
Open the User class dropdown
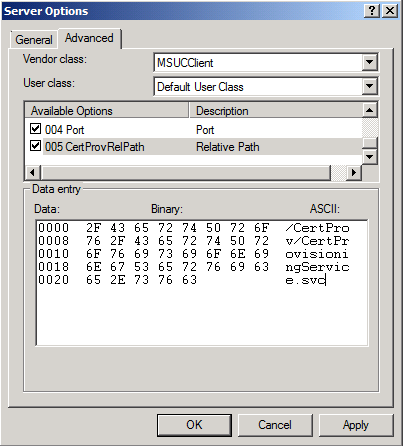(x=369, y=86)
